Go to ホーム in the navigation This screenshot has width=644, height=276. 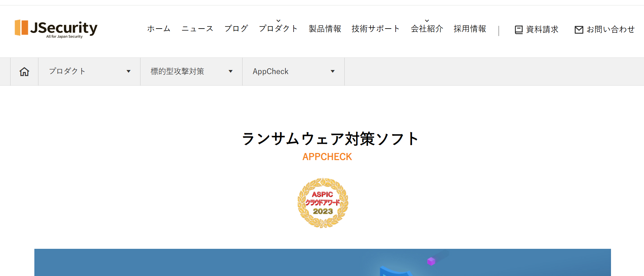coord(159,29)
